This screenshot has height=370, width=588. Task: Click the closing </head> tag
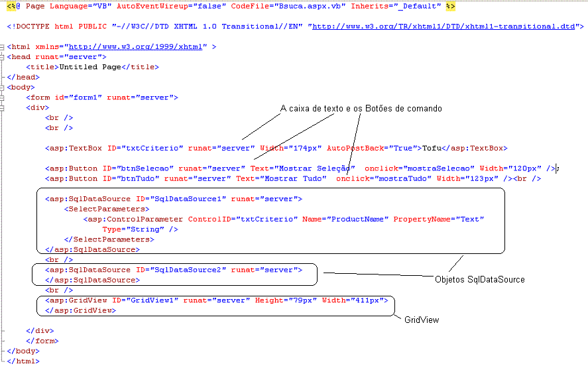(23, 77)
